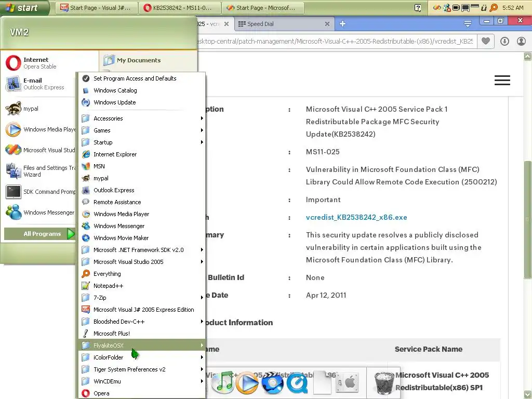Open a new browser tab

(343, 23)
